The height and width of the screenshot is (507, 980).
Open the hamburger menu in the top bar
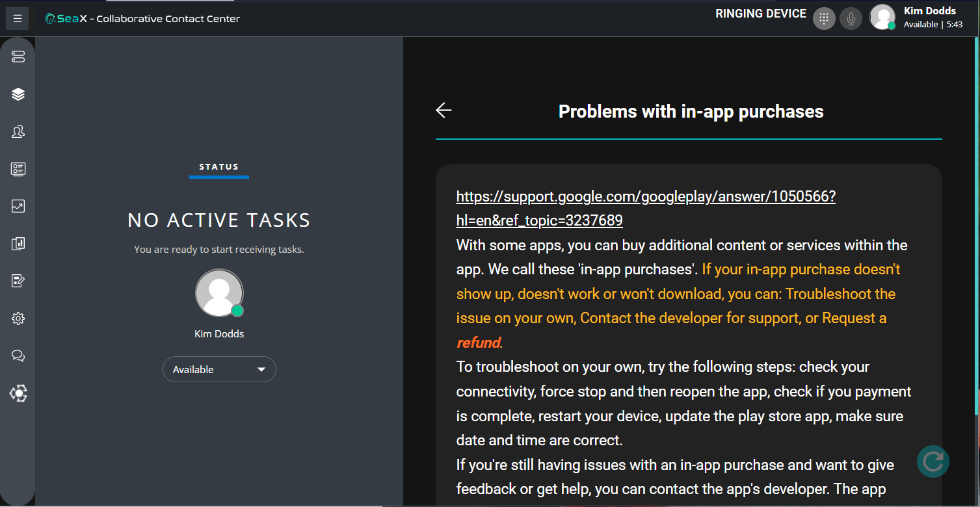click(18, 19)
